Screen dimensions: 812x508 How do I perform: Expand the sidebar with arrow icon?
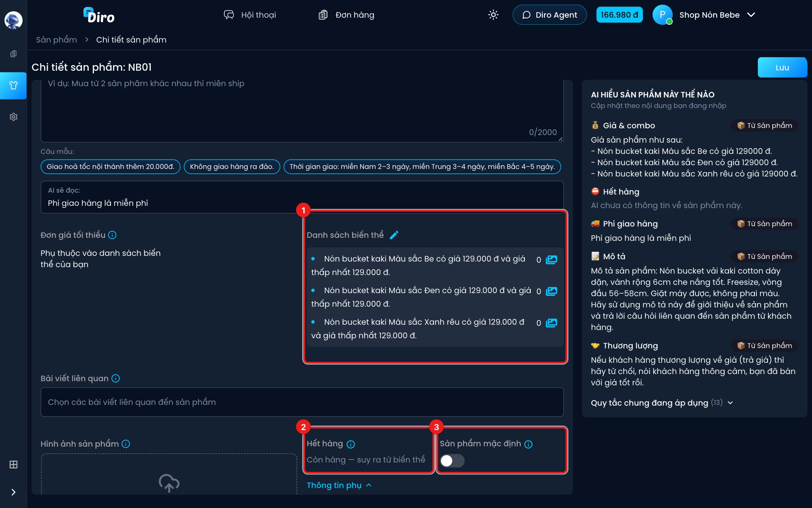pos(13,492)
